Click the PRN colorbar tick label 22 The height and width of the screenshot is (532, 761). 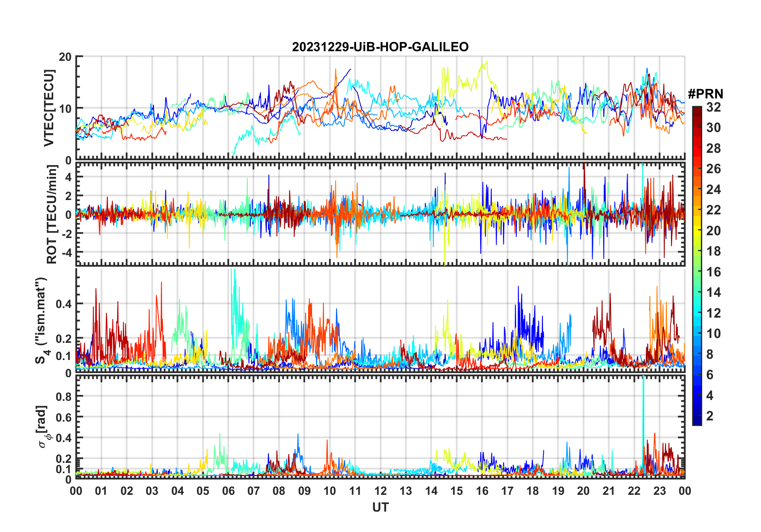tap(714, 210)
